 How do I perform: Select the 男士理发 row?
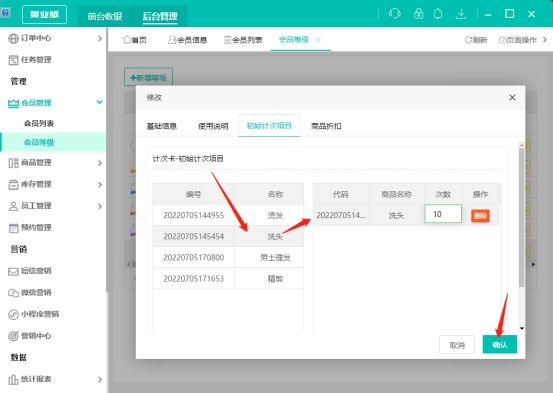coord(228,258)
